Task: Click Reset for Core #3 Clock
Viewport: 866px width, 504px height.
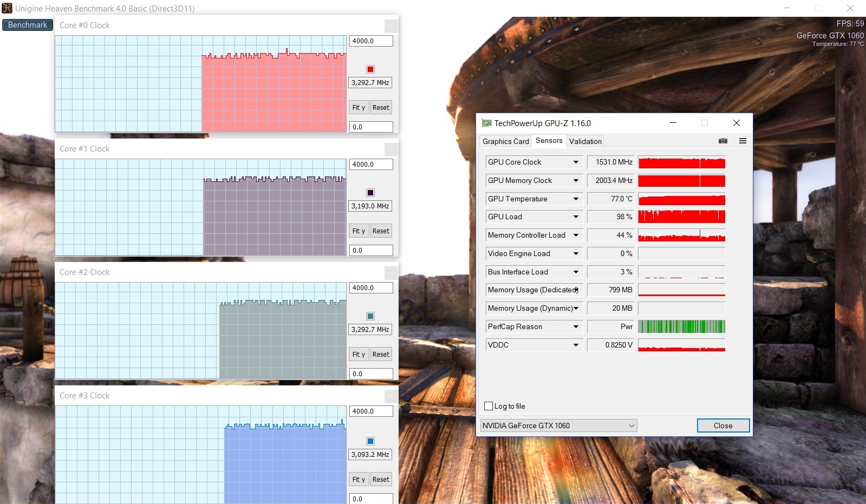Action: pos(381,480)
